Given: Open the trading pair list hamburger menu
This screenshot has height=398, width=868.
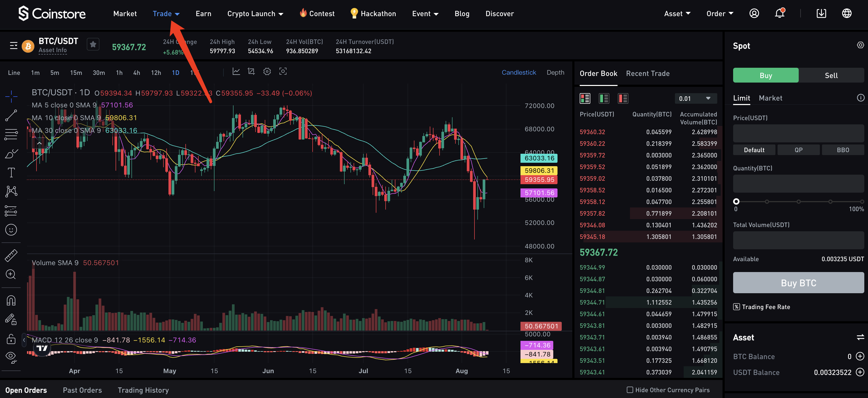Looking at the screenshot, I should (13, 46).
